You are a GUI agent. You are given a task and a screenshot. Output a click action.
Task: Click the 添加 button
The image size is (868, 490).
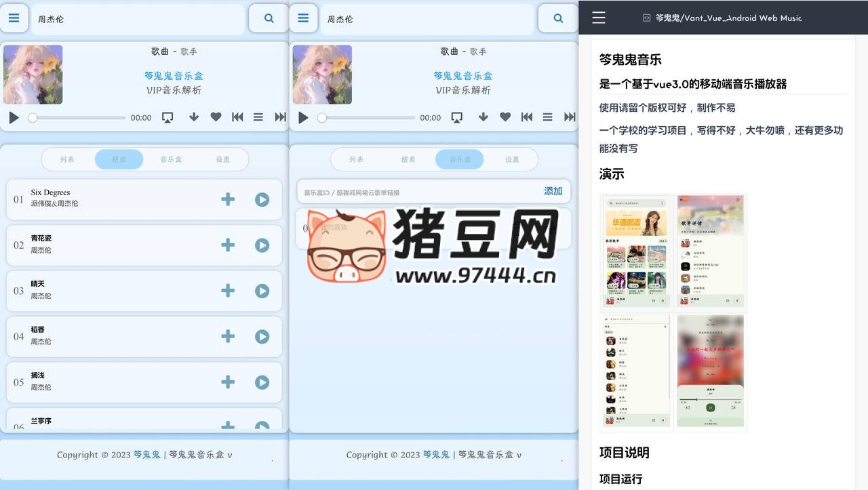click(553, 191)
